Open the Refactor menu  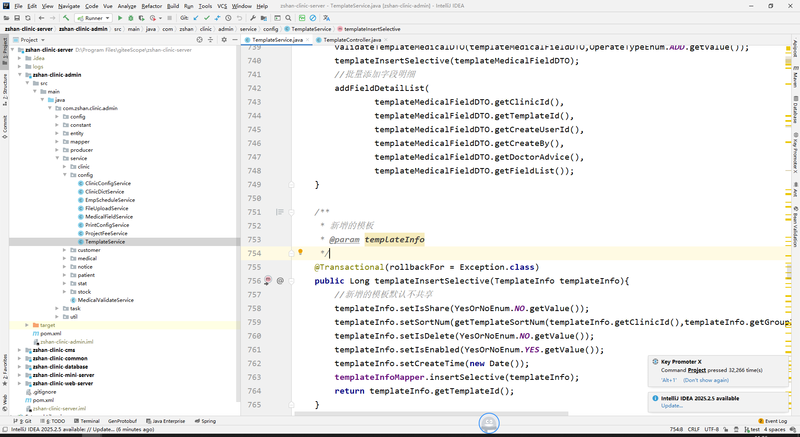(151, 6)
